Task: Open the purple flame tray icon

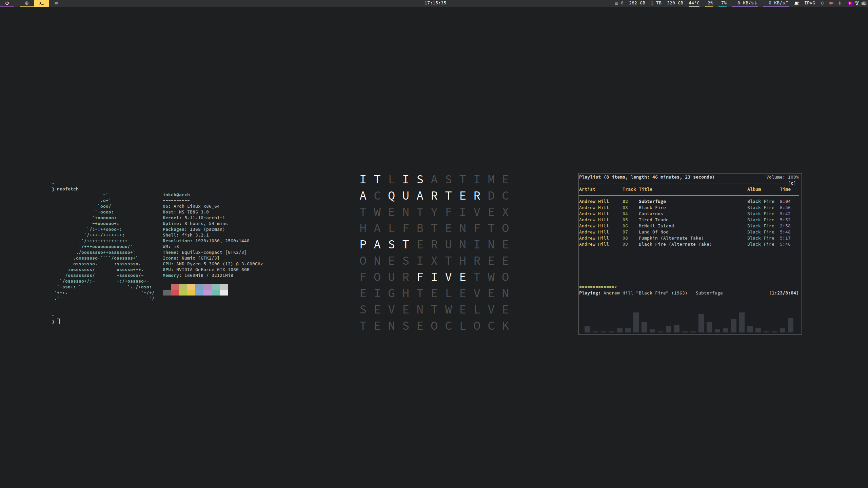Action: tap(850, 3)
